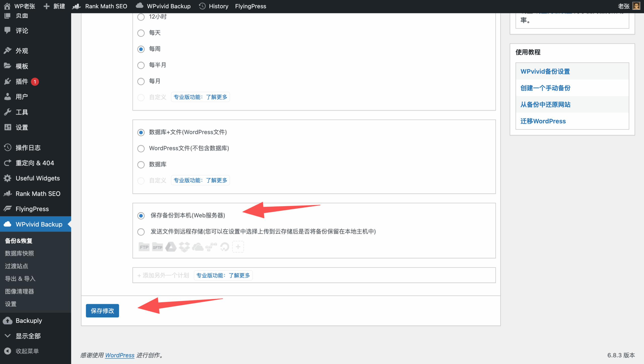Click the dashed plus add-storage icon
The height and width of the screenshot is (364, 644).
pos(238,247)
